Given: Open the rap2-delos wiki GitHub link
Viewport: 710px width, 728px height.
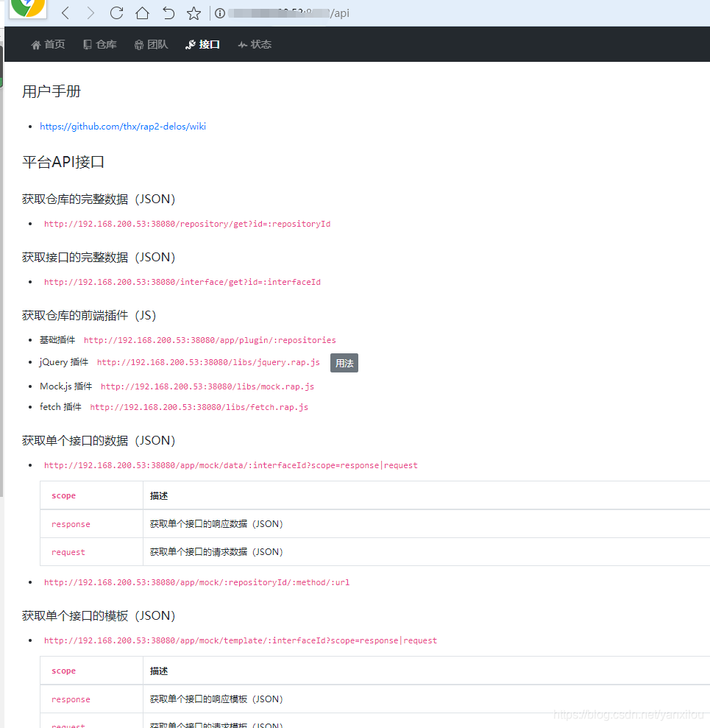Looking at the screenshot, I should coord(123,126).
